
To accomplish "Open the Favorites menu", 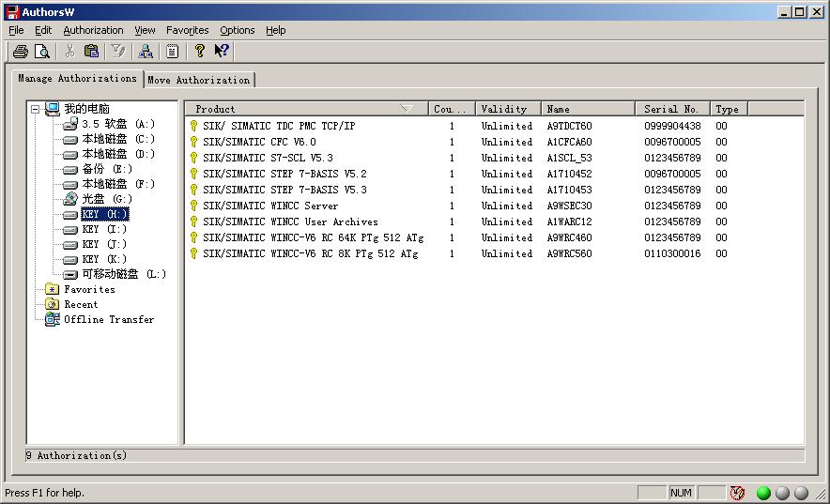I will [x=188, y=30].
